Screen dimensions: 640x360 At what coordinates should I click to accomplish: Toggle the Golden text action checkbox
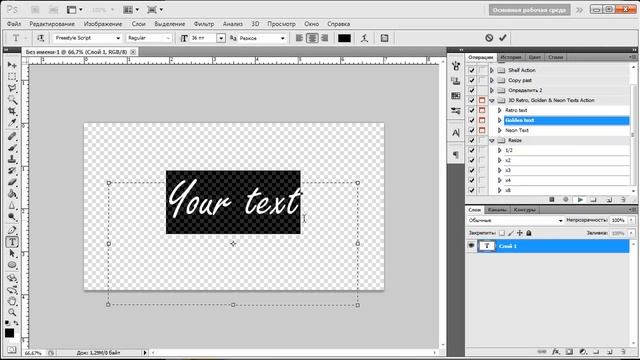472,120
